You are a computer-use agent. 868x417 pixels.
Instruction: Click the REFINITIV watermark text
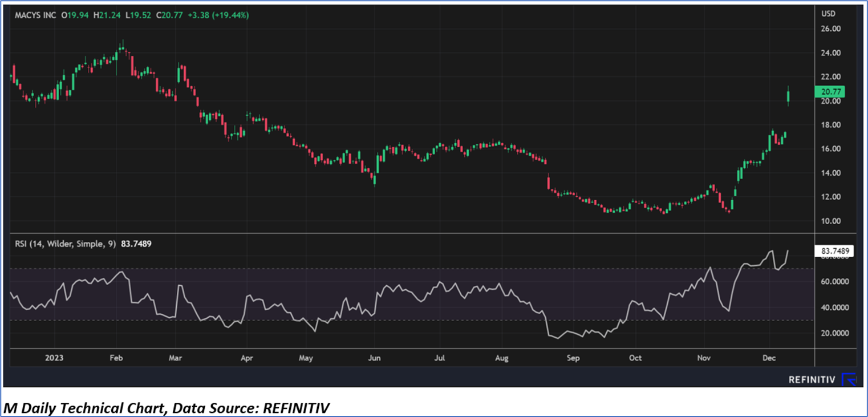pyautogui.click(x=813, y=379)
